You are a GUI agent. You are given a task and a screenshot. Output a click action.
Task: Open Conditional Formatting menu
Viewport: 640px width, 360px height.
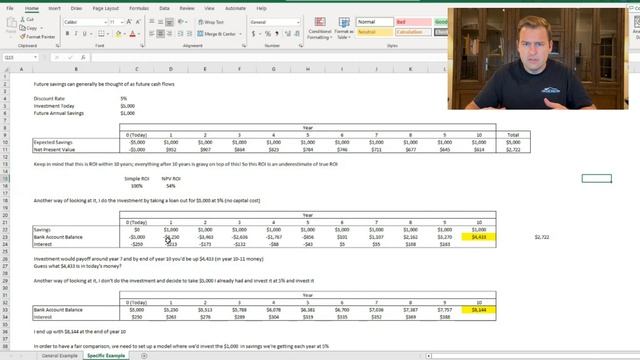[x=320, y=28]
